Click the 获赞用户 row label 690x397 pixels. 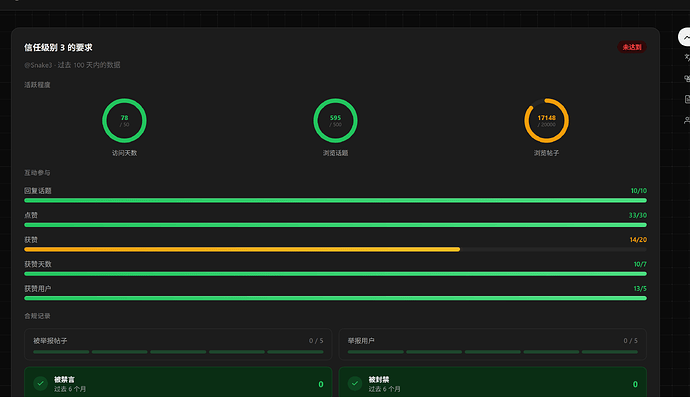(x=38, y=289)
